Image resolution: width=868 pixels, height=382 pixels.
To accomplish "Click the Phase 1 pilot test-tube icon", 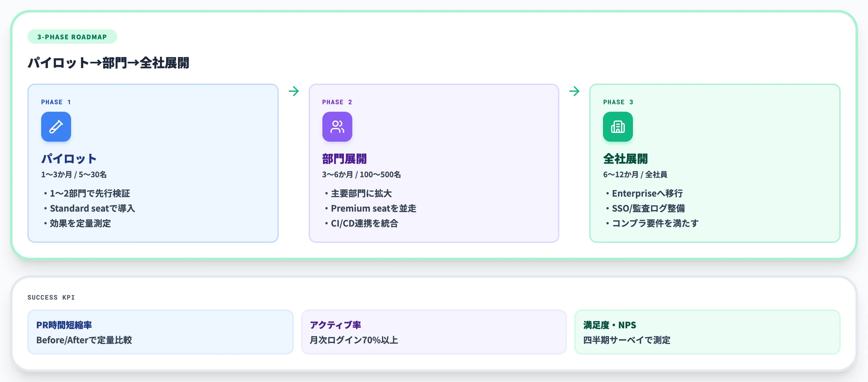I will 56,127.
